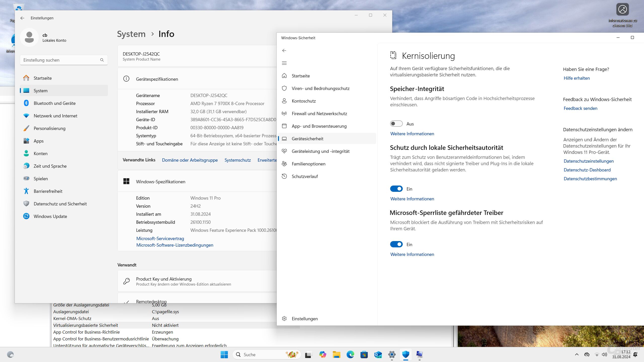Image resolution: width=644 pixels, height=362 pixels.
Task: Click the Einstellung suchen search field
Action: [60, 60]
